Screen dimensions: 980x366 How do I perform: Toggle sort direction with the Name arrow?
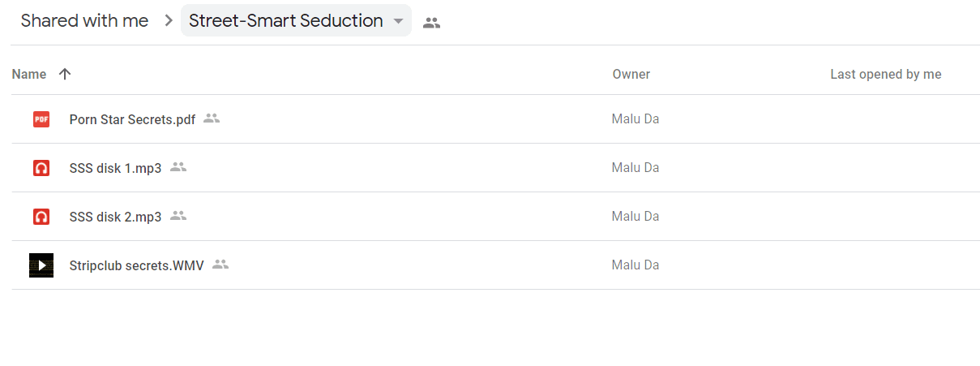[x=65, y=74]
